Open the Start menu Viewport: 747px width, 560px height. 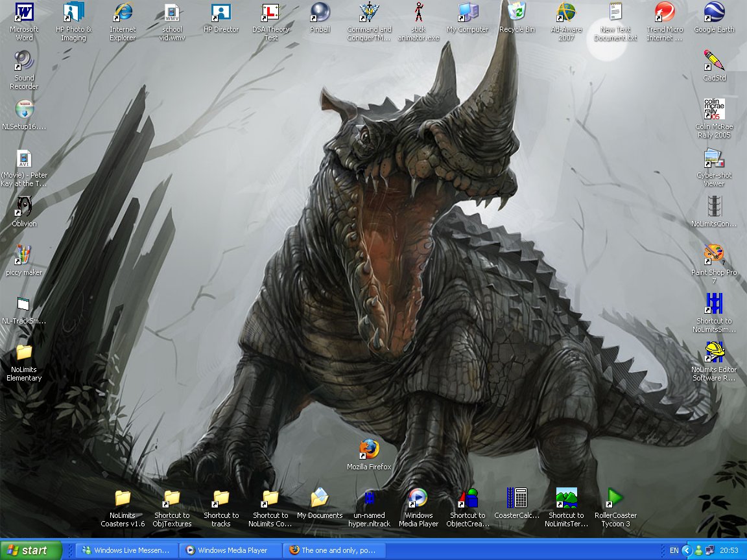coord(31,550)
